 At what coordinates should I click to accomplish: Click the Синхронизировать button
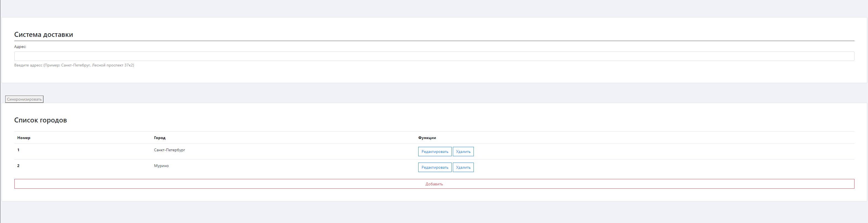(x=24, y=99)
